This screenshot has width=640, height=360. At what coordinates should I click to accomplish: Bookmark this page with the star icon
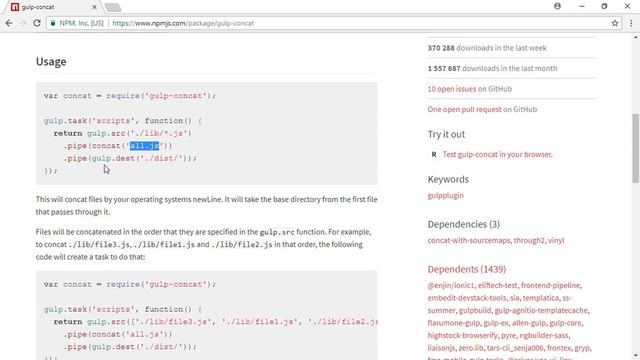615,23
